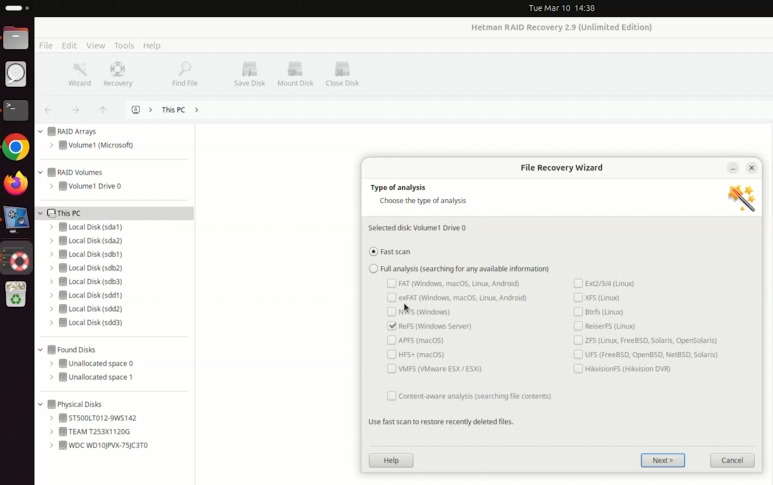Click the chevron after This PC breadcrumb
The width and height of the screenshot is (773, 485).
(196, 109)
